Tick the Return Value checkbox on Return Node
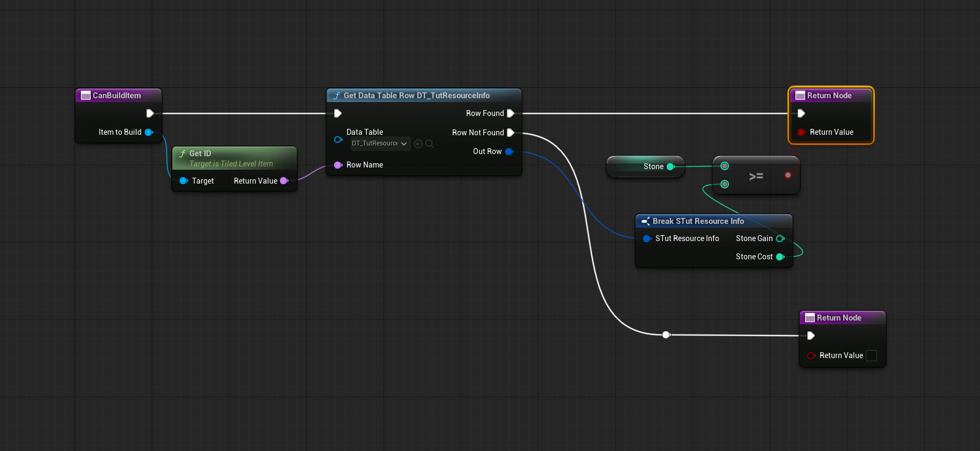This screenshot has height=451, width=980. click(x=872, y=356)
